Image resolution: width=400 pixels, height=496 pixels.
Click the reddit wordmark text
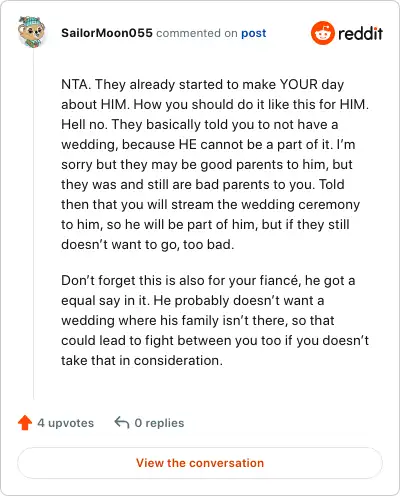[360, 33]
